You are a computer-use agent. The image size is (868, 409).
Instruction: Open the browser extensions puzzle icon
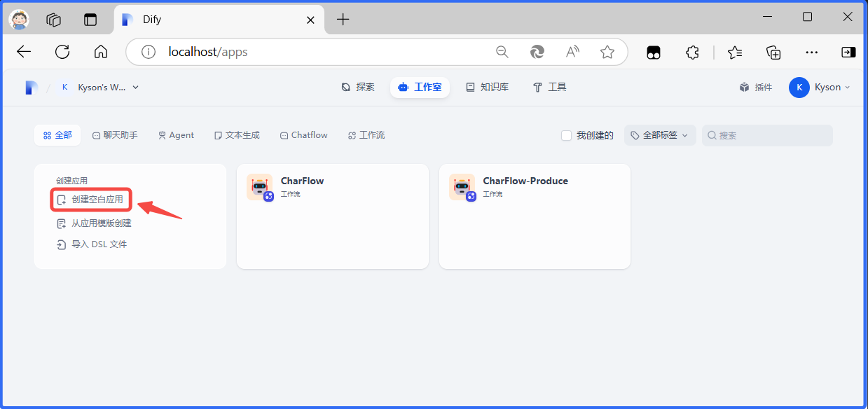692,52
